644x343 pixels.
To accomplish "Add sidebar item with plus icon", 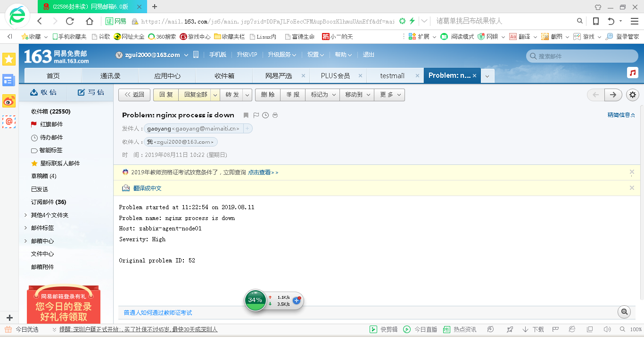I will [9, 318].
